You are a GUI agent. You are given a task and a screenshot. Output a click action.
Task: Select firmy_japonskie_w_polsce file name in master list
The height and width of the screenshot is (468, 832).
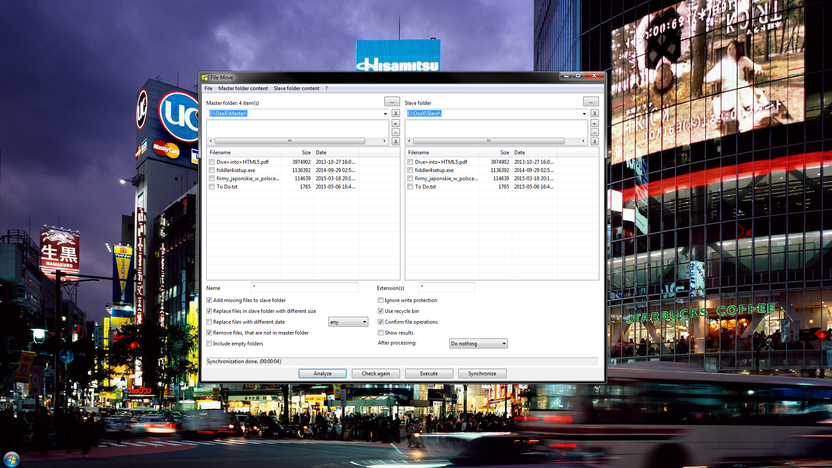click(x=248, y=179)
